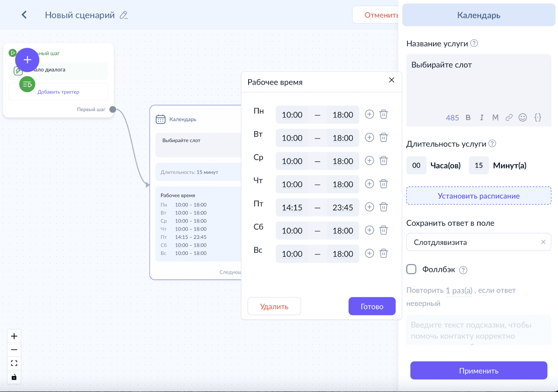Viewport: 558px width, 392px height.
Task: Open Пт end time 23:45
Action: (343, 208)
